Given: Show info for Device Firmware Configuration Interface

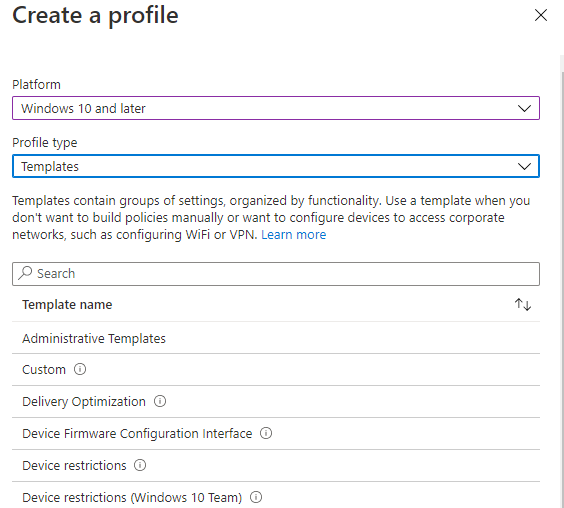Looking at the screenshot, I should [266, 433].
